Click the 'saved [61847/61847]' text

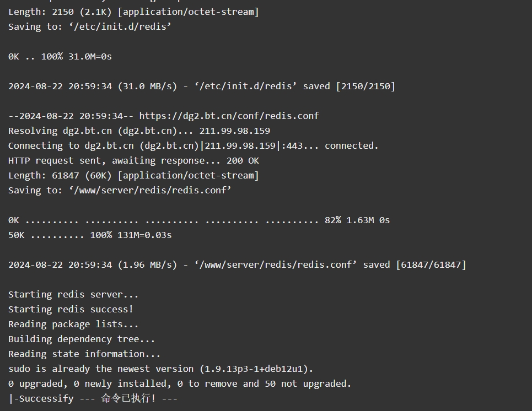click(415, 265)
